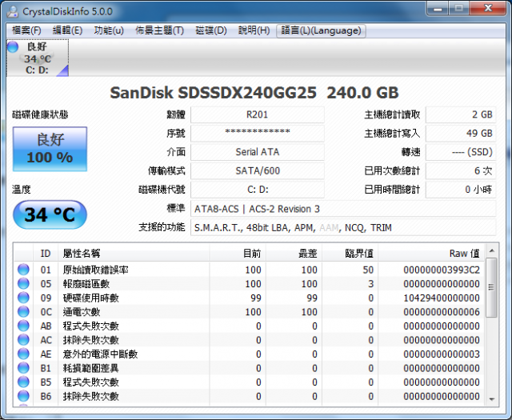The height and width of the screenshot is (420, 512).
Task: Click status orb for attribute B1
Action: [23, 368]
